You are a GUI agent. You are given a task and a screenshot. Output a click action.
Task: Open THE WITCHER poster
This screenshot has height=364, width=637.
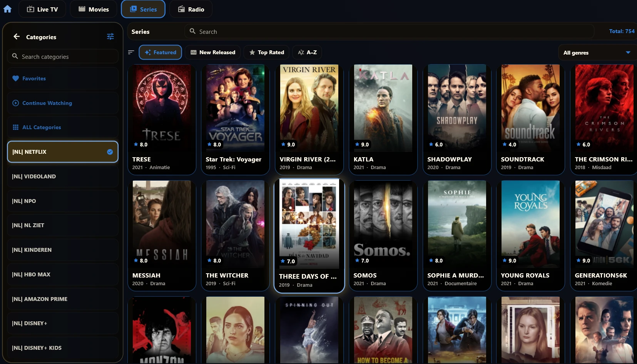(235, 224)
